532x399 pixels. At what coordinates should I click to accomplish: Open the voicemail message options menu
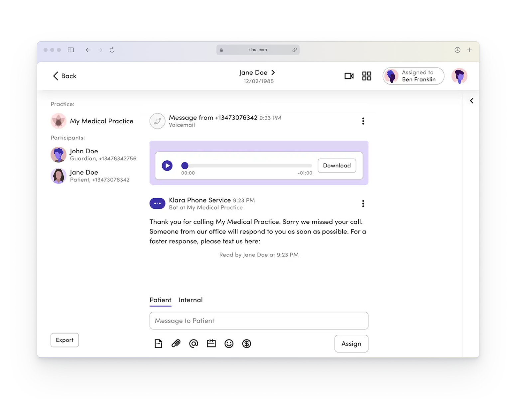(363, 121)
